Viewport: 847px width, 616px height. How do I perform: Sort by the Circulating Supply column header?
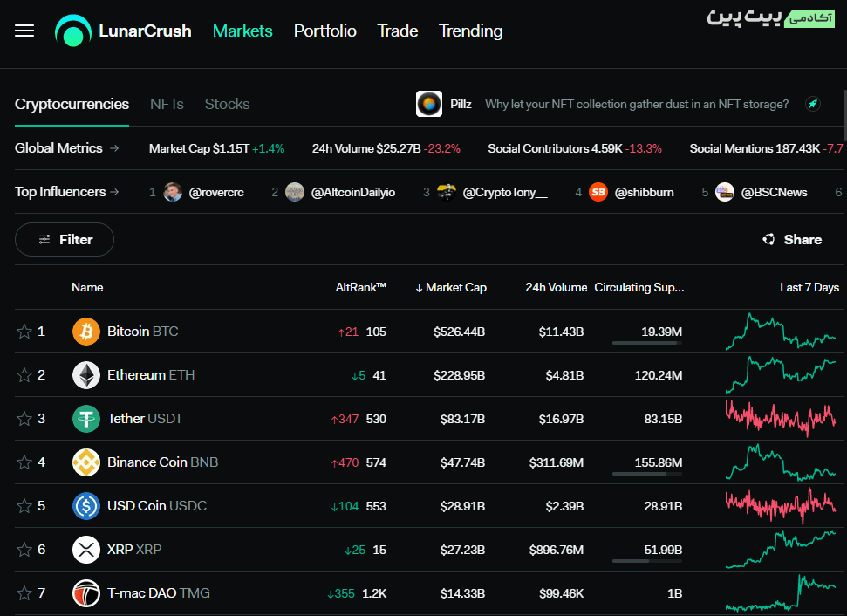639,287
